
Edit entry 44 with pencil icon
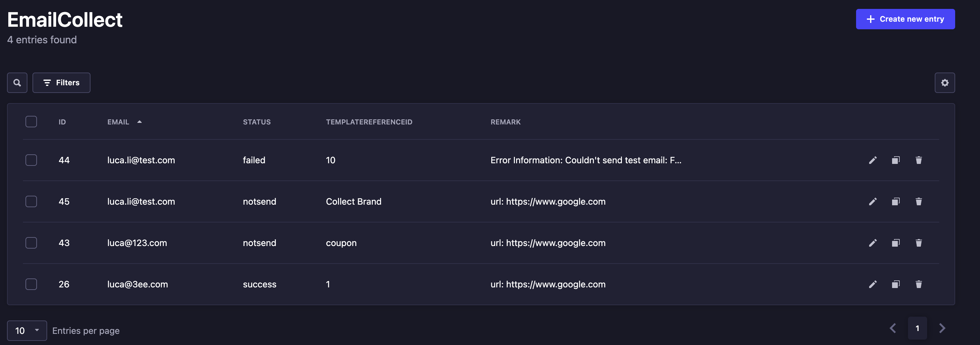[x=873, y=160]
